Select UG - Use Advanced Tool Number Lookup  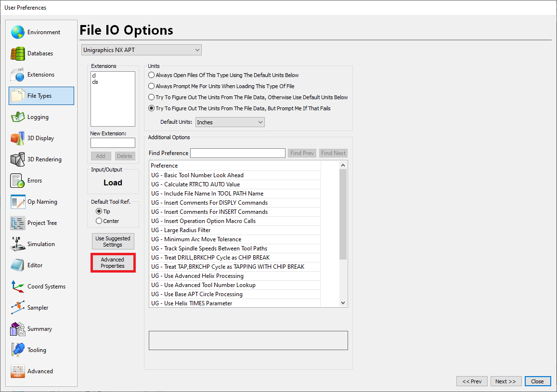[235, 285]
